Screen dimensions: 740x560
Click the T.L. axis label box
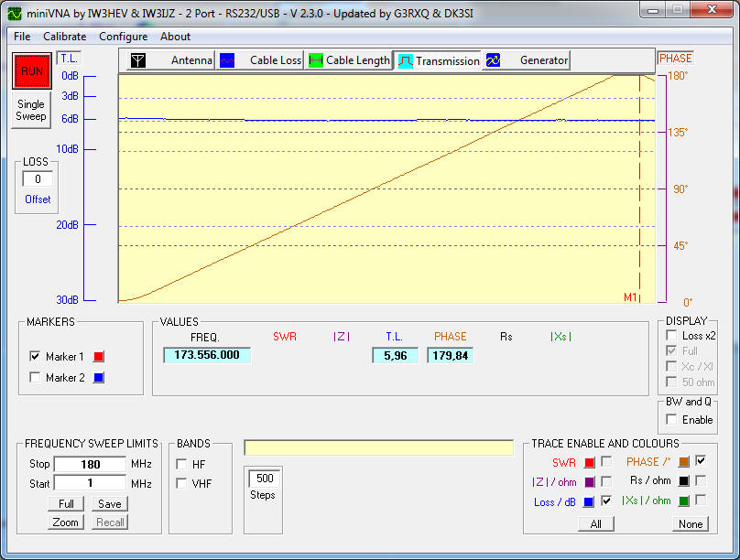[x=69, y=59]
